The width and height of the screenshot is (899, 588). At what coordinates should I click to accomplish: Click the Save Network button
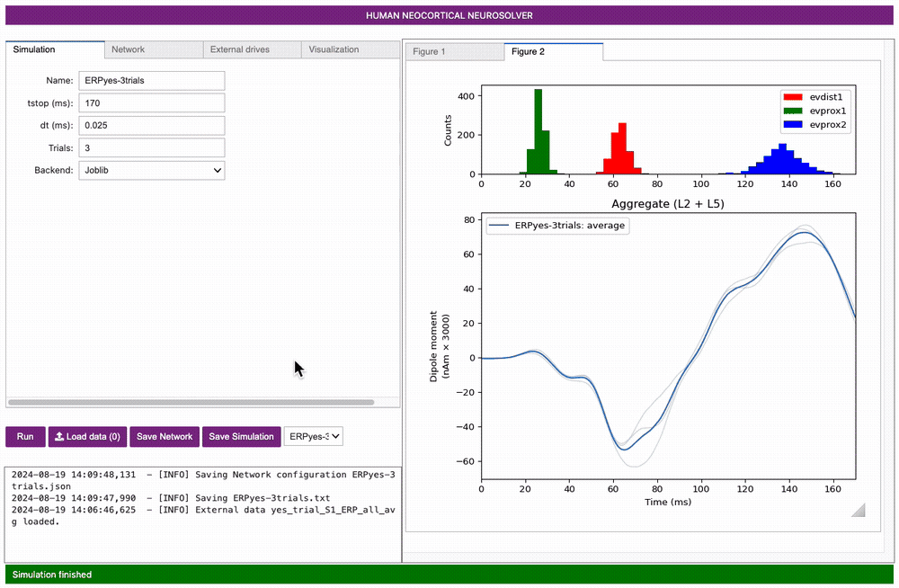coord(165,436)
